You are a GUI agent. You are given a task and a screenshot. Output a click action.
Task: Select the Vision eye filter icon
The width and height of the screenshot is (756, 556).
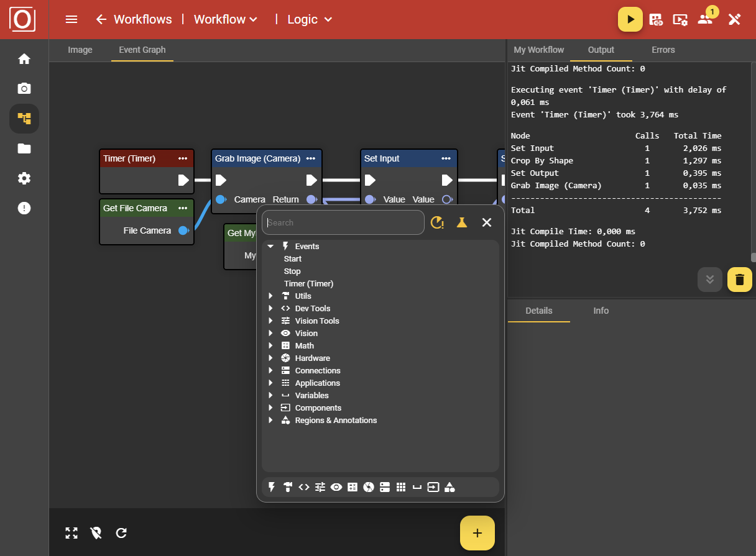[336, 487]
